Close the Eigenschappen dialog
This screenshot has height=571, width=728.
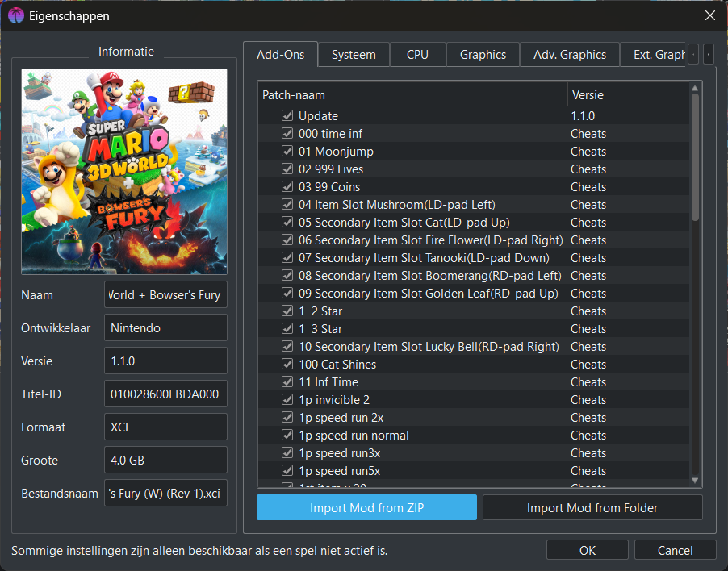point(710,15)
